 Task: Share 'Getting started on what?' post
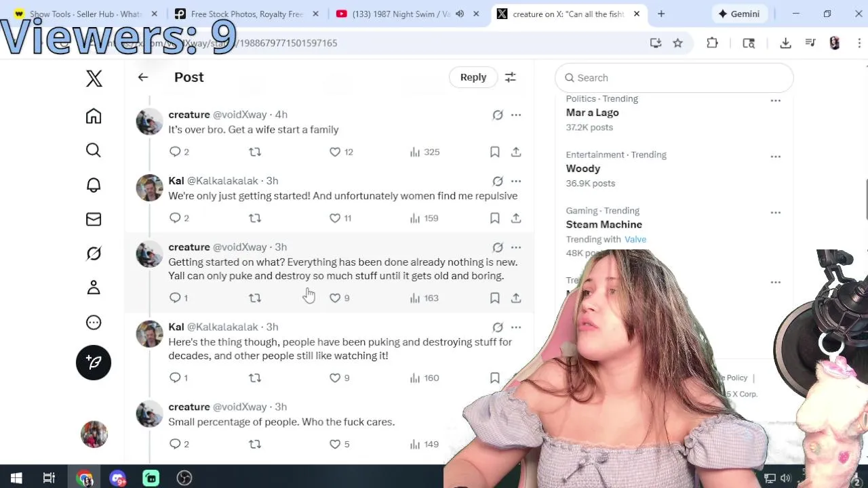pos(516,298)
